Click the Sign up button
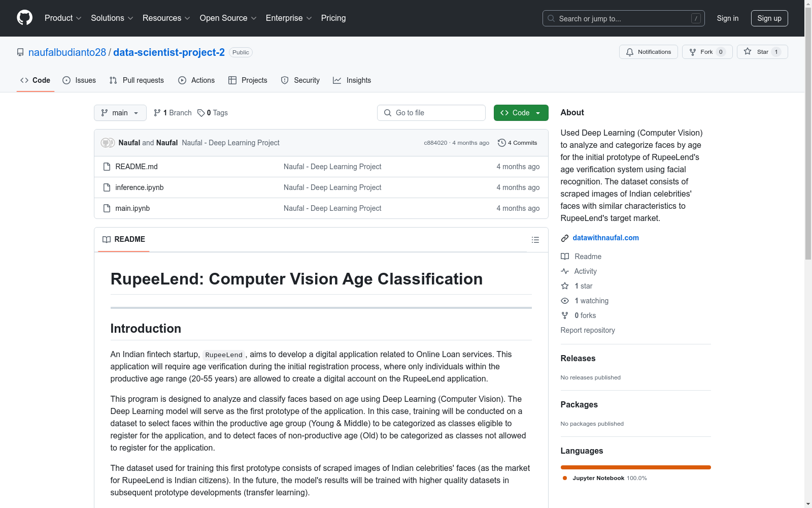This screenshot has height=508, width=812. point(769,18)
